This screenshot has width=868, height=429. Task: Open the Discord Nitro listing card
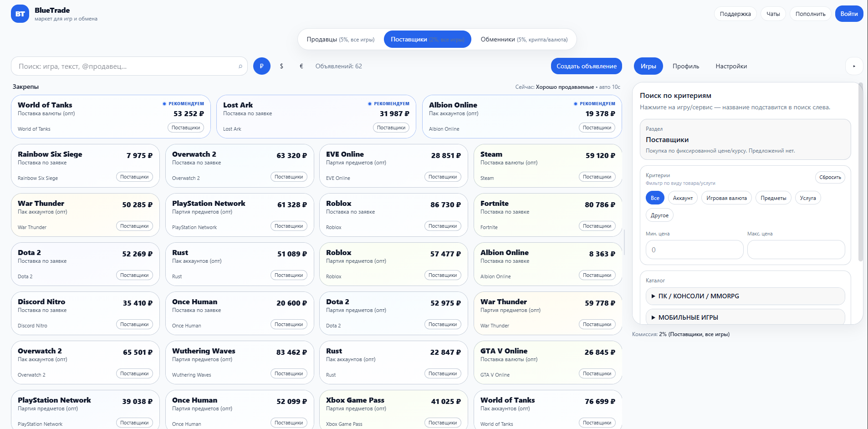click(85, 313)
